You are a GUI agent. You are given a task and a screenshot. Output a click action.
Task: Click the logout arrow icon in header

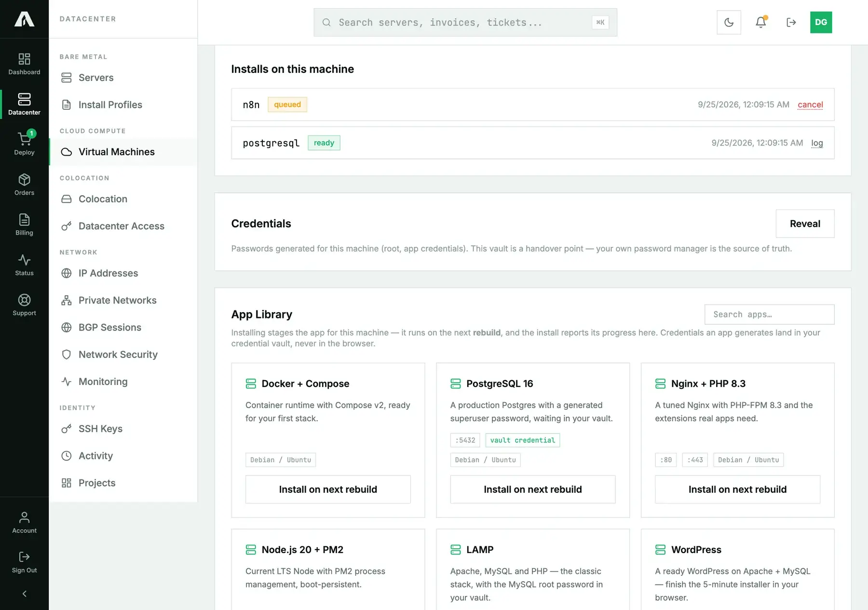(791, 22)
